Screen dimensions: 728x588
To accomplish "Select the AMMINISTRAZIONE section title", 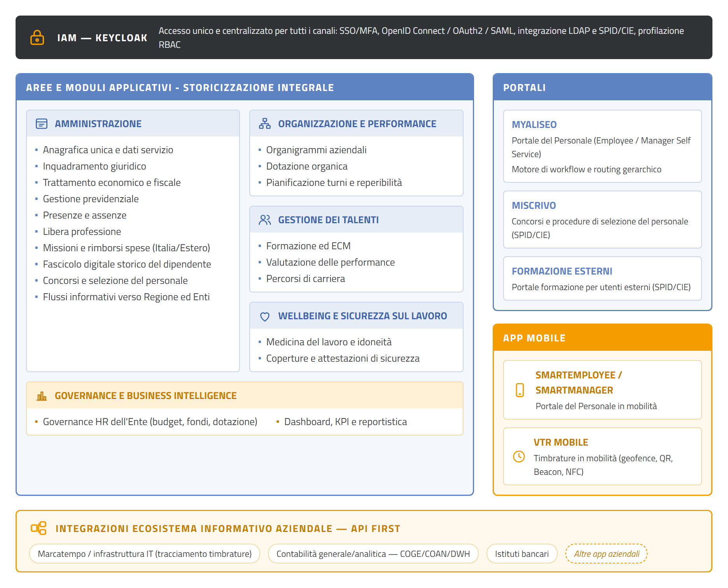I will point(98,124).
